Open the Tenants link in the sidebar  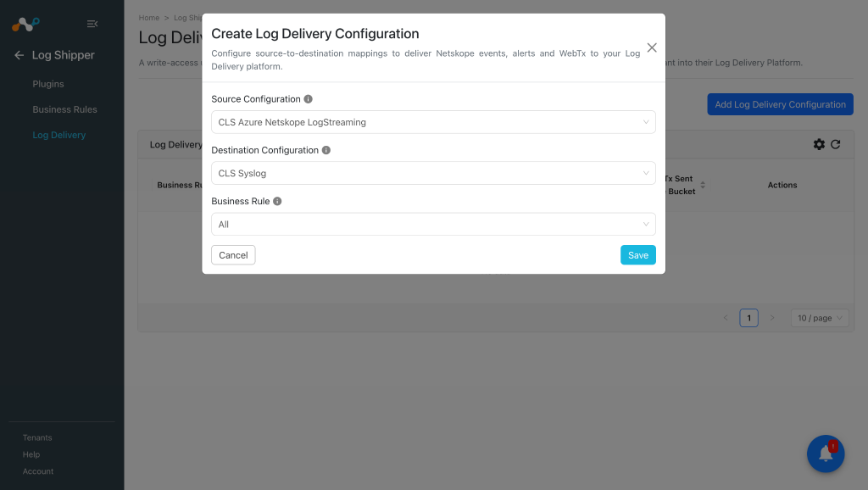click(37, 437)
